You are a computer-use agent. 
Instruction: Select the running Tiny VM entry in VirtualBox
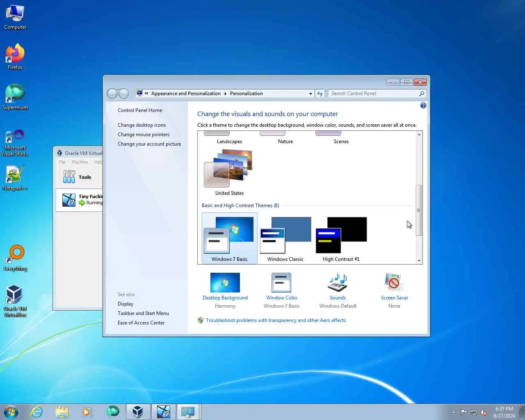(80, 200)
